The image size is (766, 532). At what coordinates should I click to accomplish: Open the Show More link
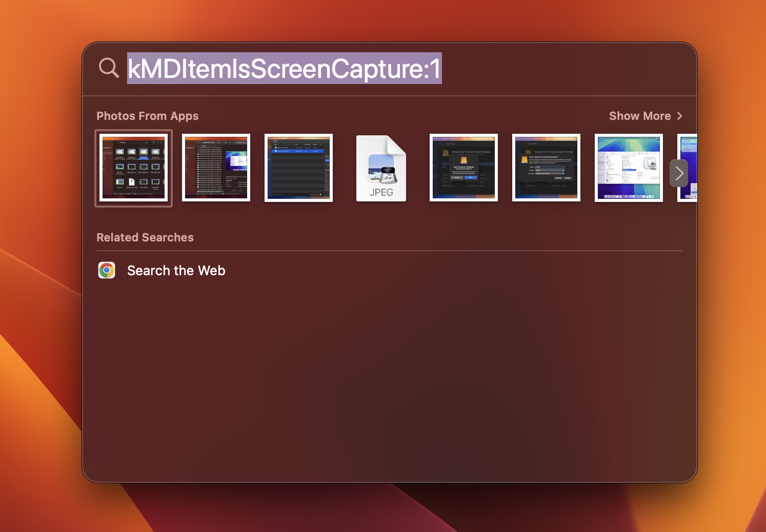(x=640, y=116)
